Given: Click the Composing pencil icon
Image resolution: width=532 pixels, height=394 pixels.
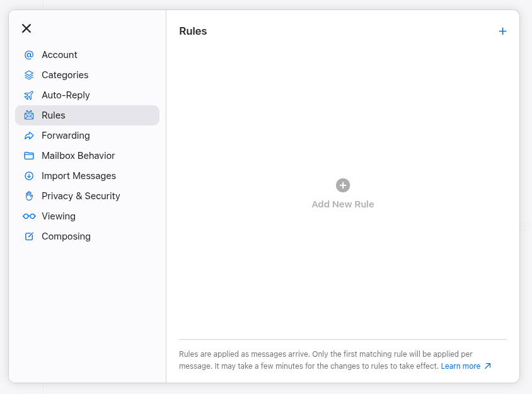Looking at the screenshot, I should tap(29, 236).
